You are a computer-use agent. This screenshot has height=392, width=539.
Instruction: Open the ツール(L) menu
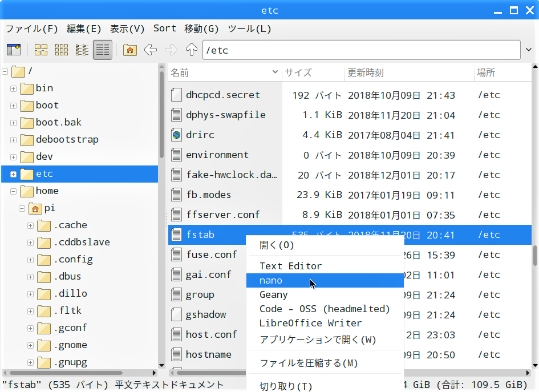(249, 29)
